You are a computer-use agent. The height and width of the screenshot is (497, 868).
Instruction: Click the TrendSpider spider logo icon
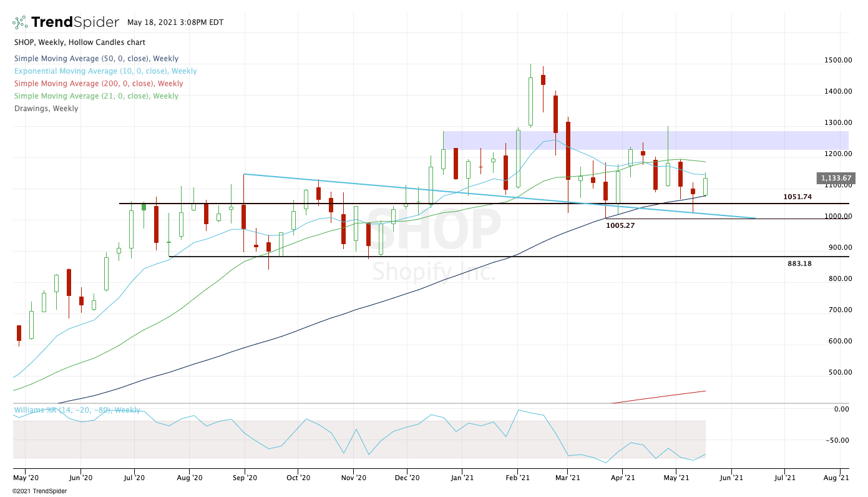tap(20, 22)
